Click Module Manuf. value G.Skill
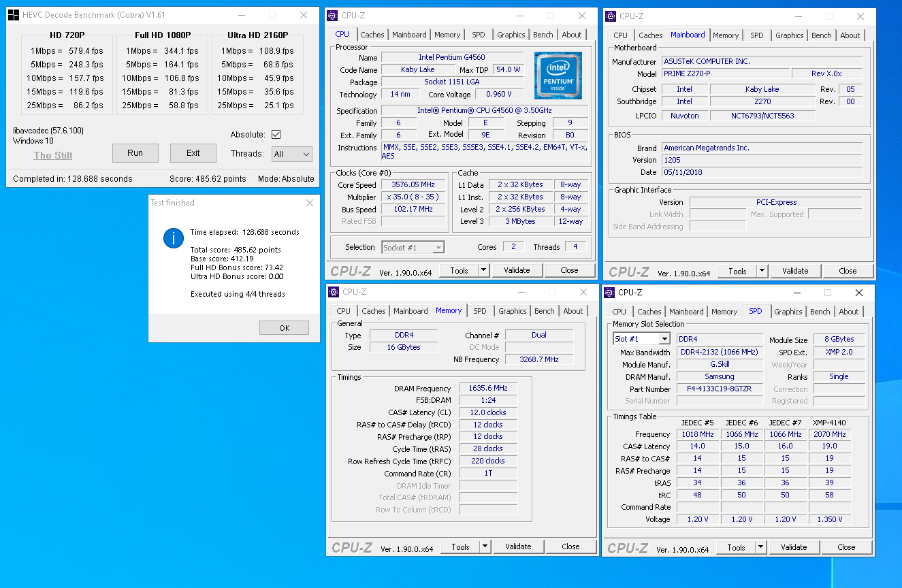 coord(720,365)
